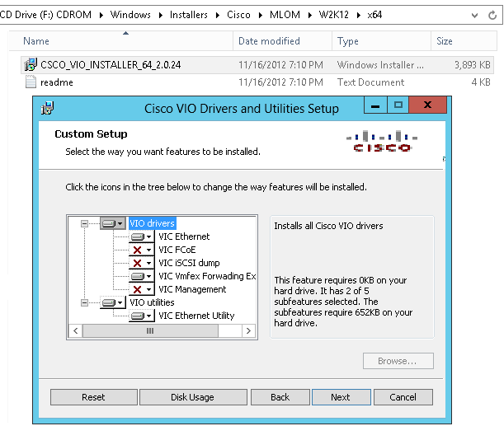Screen dimensions: 504x426
Task: Click the feature tree horizontal scrollbar thumb
Action: (150, 330)
